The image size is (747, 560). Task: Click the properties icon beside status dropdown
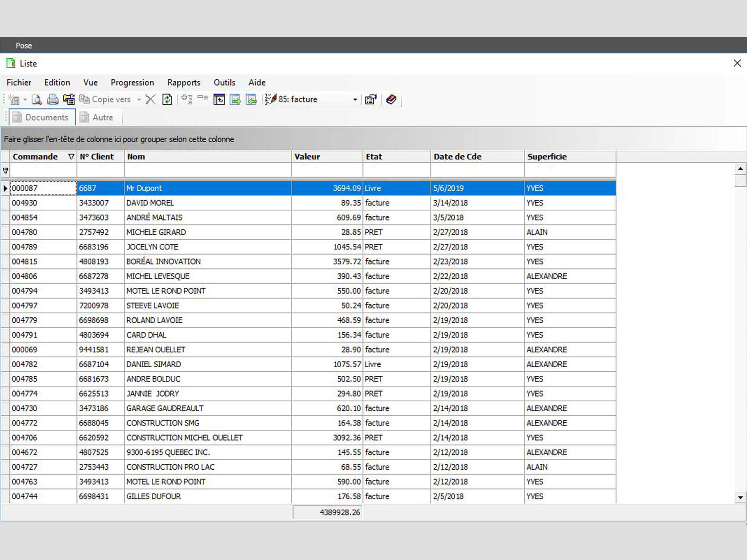tap(371, 100)
